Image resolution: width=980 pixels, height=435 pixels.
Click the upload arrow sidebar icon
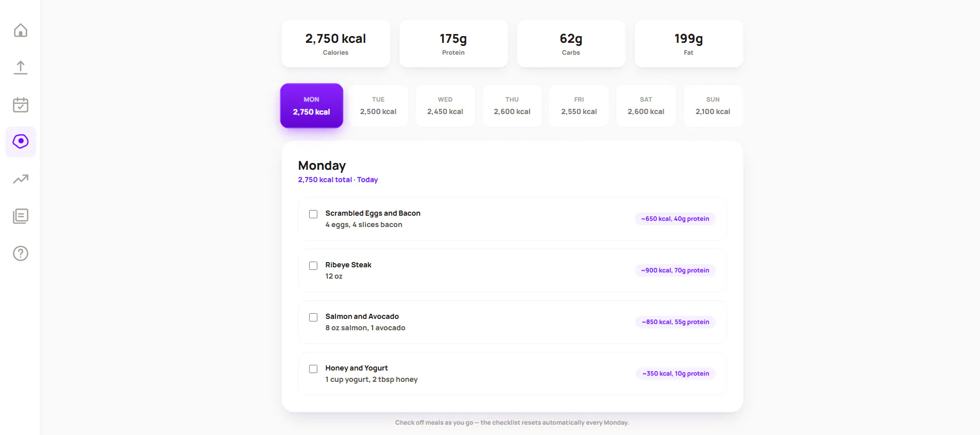[21, 68]
